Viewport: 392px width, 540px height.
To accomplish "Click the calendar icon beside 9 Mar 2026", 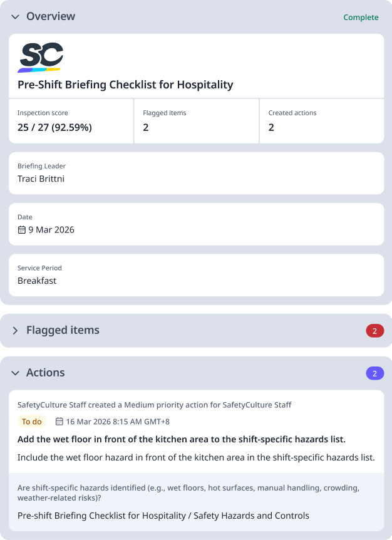I will [22, 230].
